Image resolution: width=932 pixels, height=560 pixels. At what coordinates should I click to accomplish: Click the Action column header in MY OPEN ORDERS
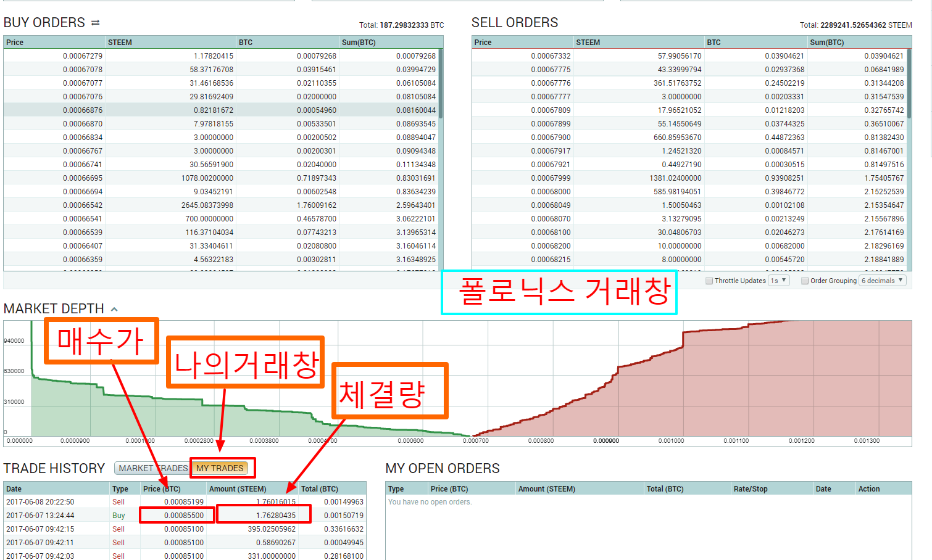[868, 488]
